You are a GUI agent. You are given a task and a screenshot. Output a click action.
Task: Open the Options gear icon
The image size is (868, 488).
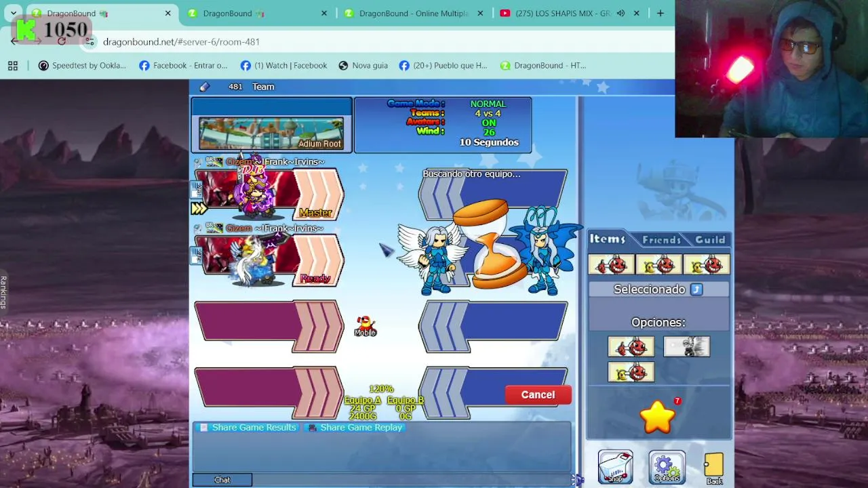click(667, 467)
